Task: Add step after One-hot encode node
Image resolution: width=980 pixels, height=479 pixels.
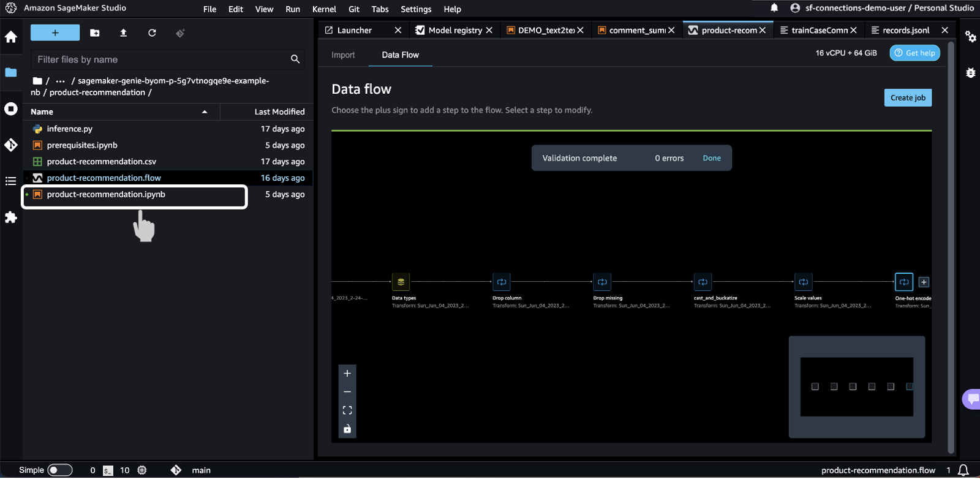Action: tap(924, 282)
